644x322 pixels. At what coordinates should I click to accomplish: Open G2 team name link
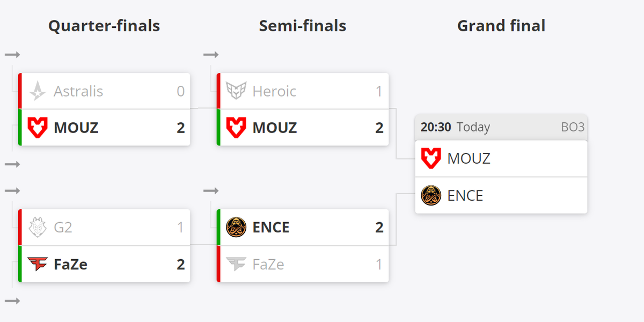pyautogui.click(x=63, y=228)
